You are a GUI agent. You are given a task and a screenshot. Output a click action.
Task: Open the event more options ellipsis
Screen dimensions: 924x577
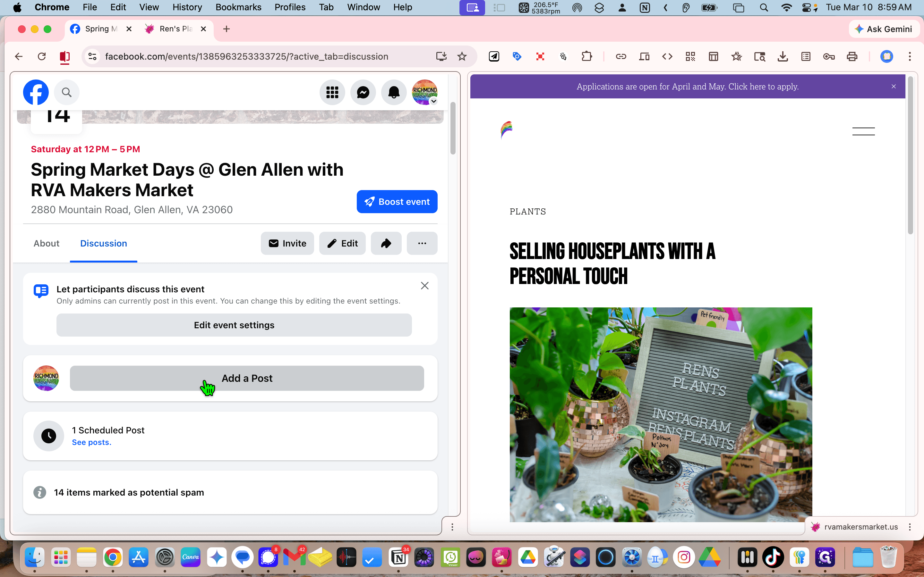click(x=422, y=243)
